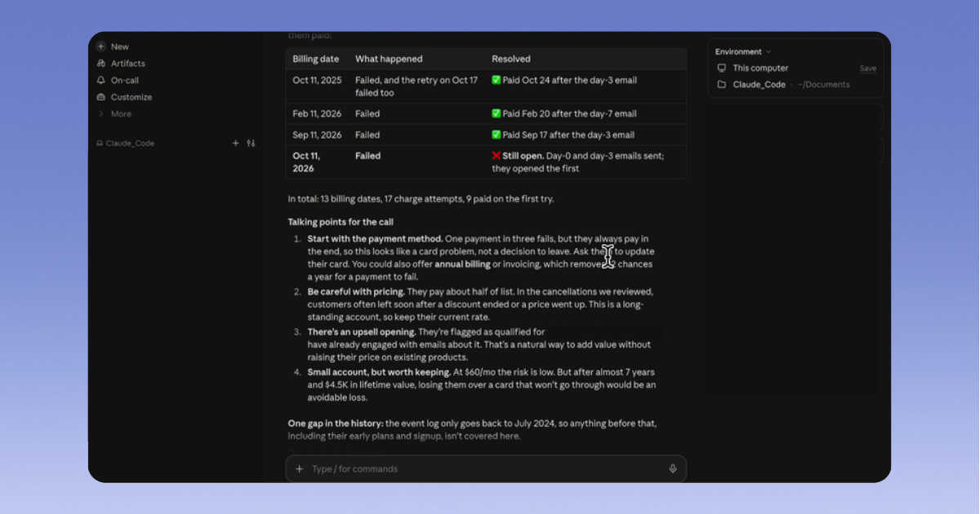Click 'One gap in the history:' text

336,423
